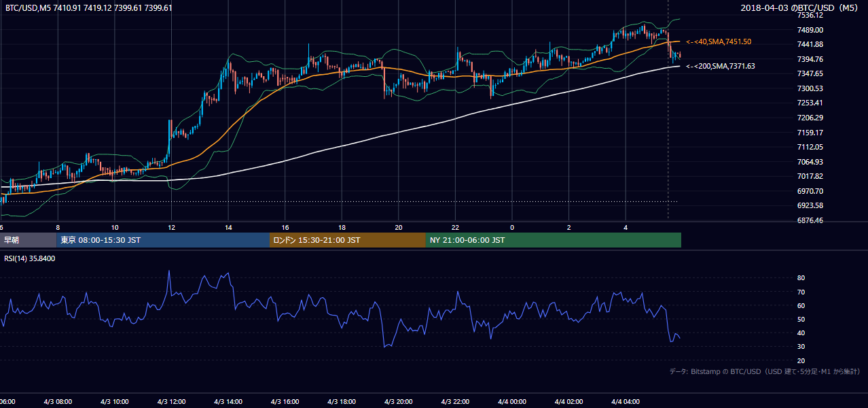
Task: Click bottom time label 4/3 12:00
Action: click(170, 401)
